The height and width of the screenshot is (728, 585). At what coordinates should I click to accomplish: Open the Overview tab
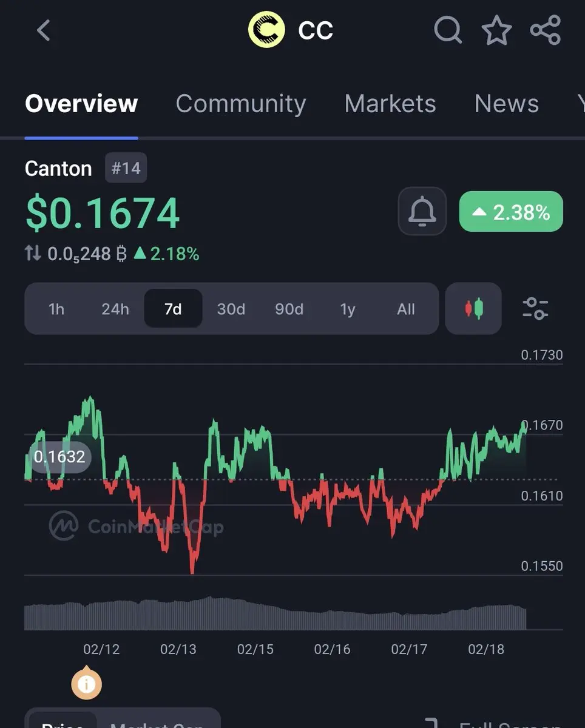81,104
